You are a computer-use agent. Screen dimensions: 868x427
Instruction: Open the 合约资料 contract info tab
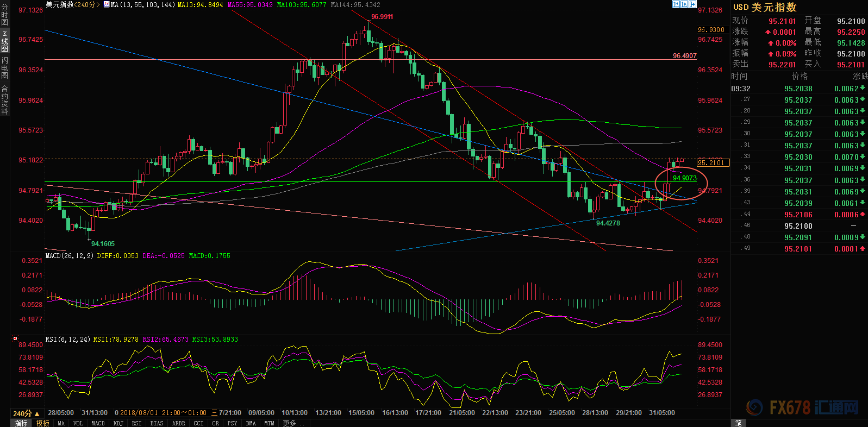click(x=5, y=100)
